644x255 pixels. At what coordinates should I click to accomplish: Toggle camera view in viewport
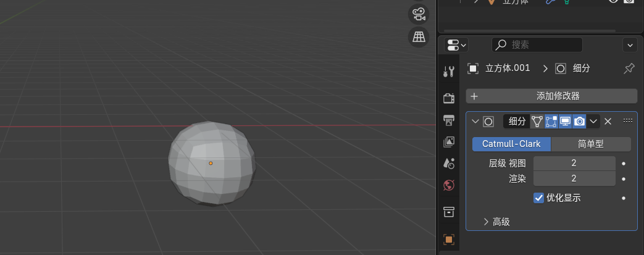click(x=419, y=14)
